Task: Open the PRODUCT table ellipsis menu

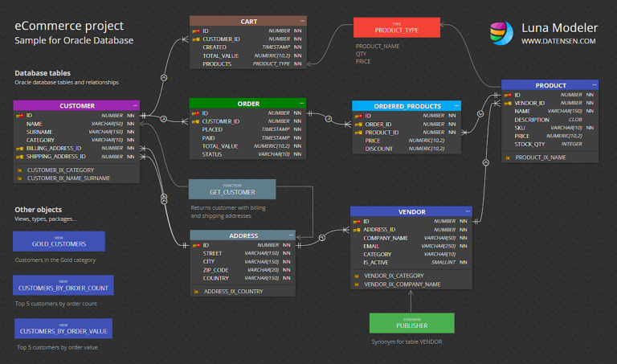Action: (594, 85)
